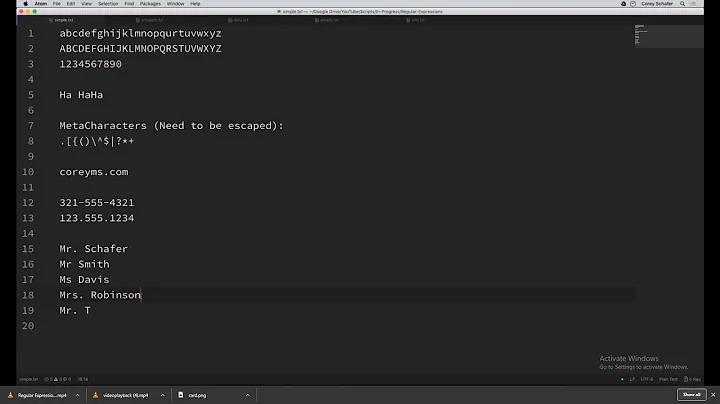Image resolution: width=720 pixels, height=404 pixels.
Task: Change the LF line ending setting
Action: tap(632, 379)
